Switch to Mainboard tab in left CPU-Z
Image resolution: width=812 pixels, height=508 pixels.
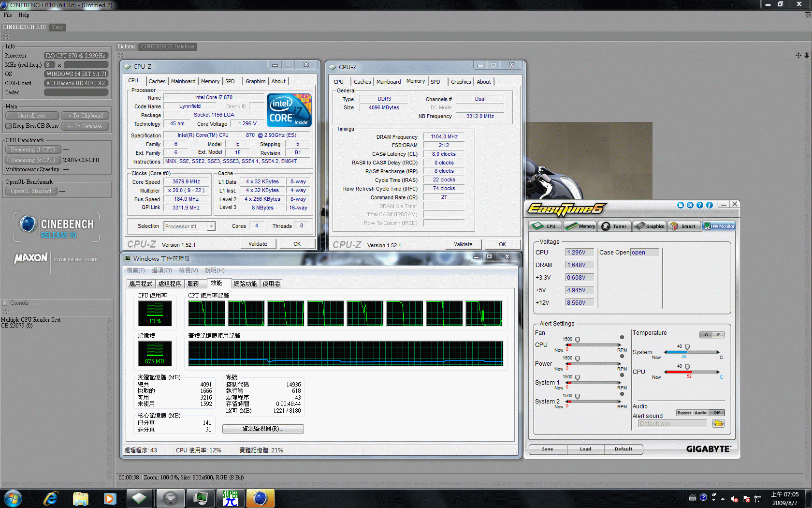tap(183, 81)
